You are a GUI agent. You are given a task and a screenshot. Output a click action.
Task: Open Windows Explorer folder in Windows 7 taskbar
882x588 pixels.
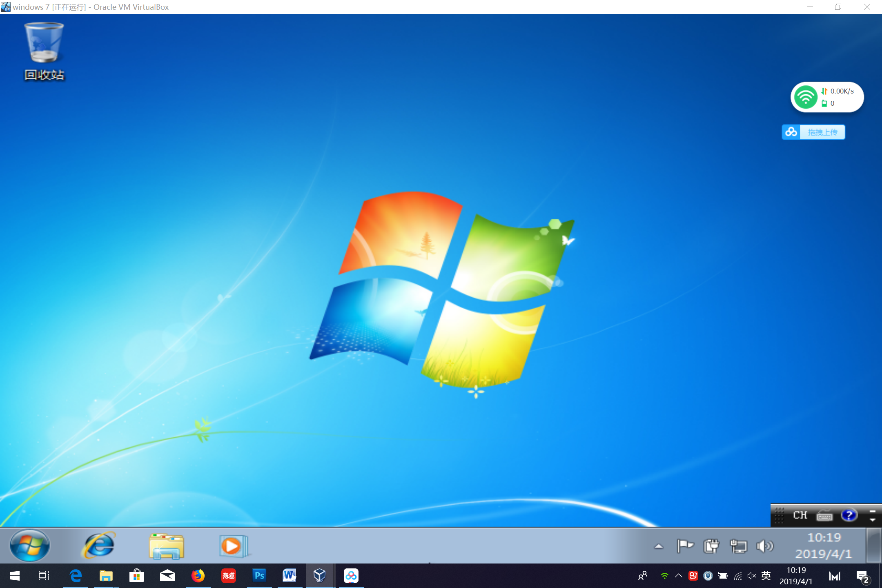(166, 546)
